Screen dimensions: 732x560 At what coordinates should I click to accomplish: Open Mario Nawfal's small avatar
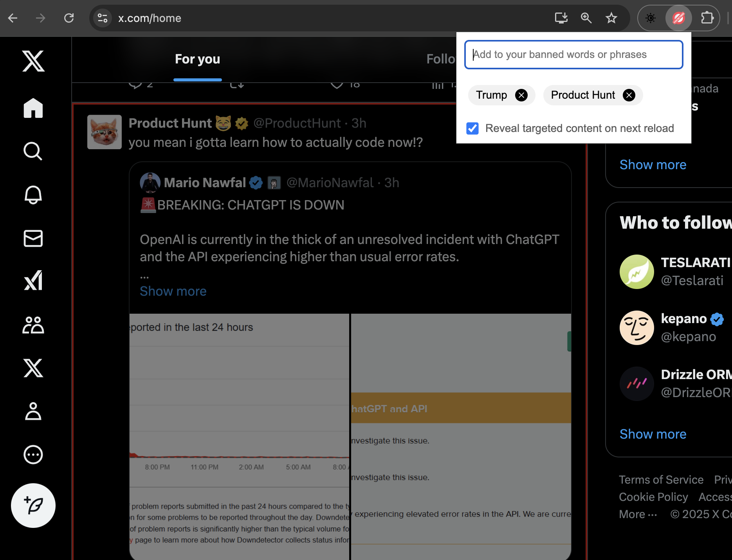click(150, 183)
